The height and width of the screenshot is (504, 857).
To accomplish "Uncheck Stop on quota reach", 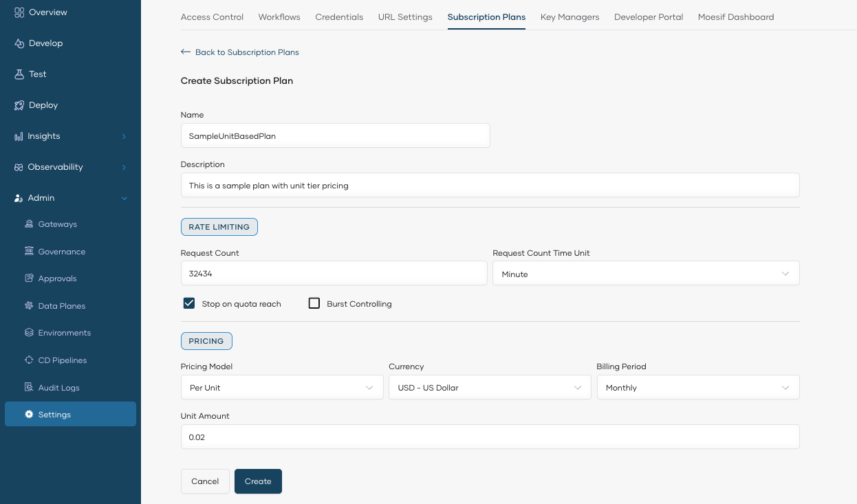I will (x=188, y=303).
